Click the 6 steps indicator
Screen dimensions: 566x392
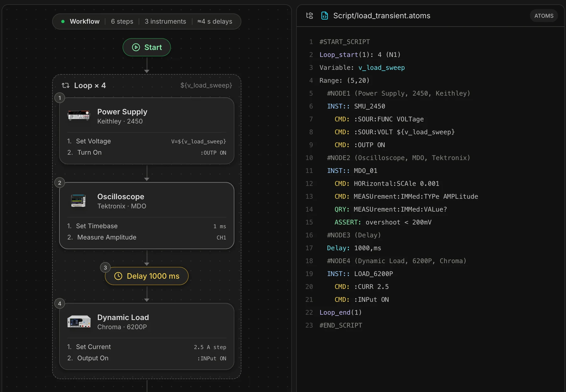pos(122,21)
